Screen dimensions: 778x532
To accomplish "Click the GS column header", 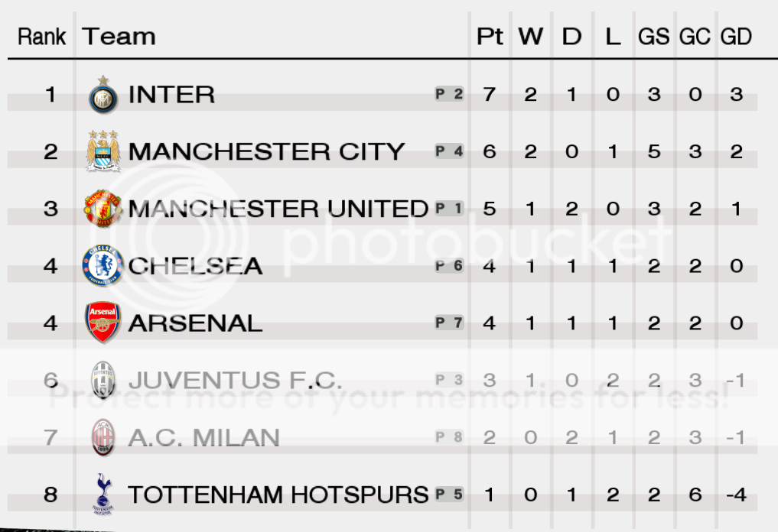I will click(x=653, y=36).
